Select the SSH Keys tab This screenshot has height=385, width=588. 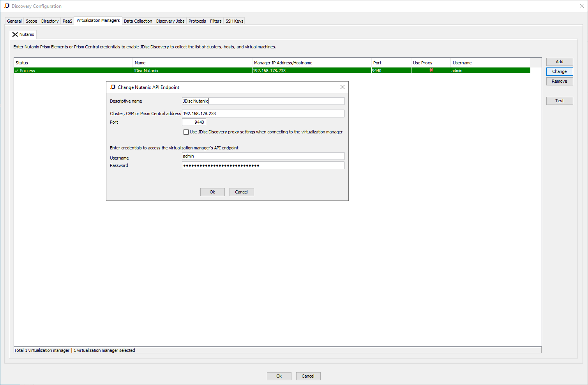(x=234, y=21)
